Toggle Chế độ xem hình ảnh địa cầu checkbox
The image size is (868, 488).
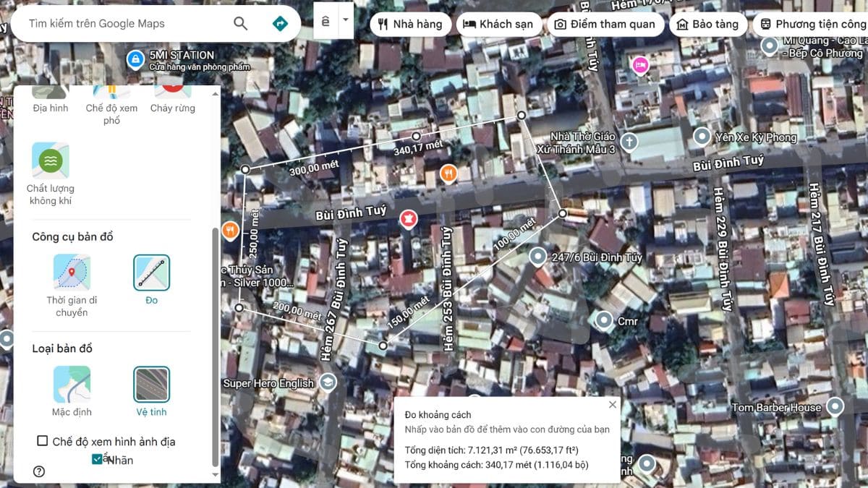43,441
